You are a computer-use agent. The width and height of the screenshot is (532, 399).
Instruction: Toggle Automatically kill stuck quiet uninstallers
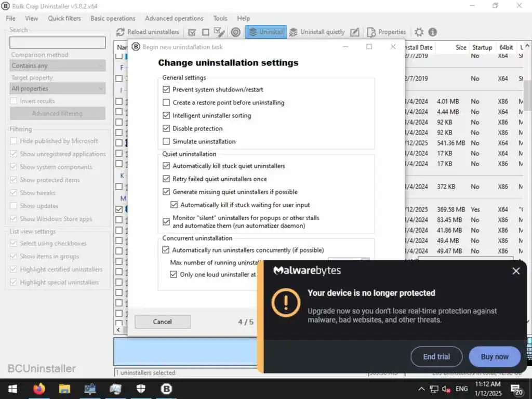pos(166,166)
